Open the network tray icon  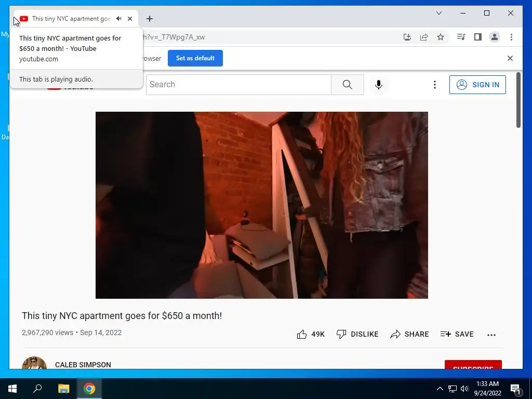(x=453, y=389)
